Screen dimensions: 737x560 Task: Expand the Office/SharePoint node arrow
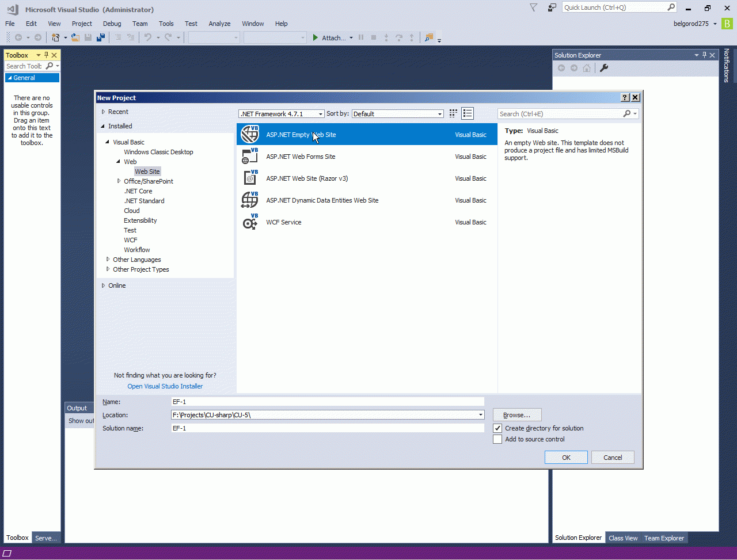tap(119, 181)
